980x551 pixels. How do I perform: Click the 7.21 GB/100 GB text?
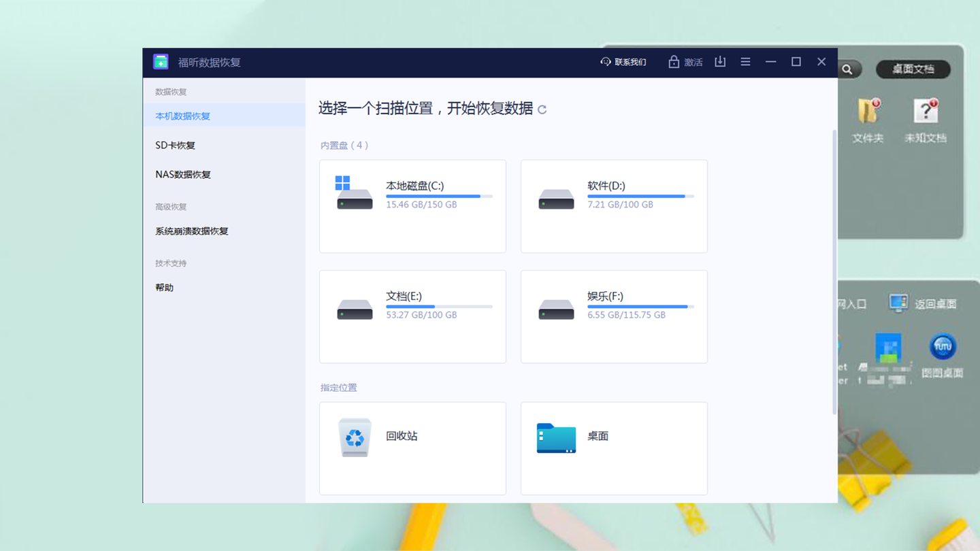[x=620, y=204]
